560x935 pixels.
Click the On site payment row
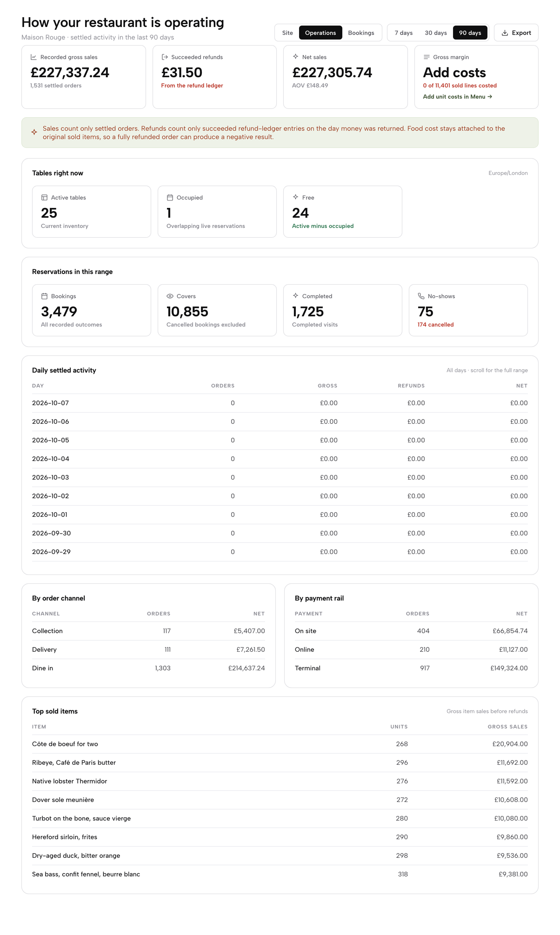(411, 631)
